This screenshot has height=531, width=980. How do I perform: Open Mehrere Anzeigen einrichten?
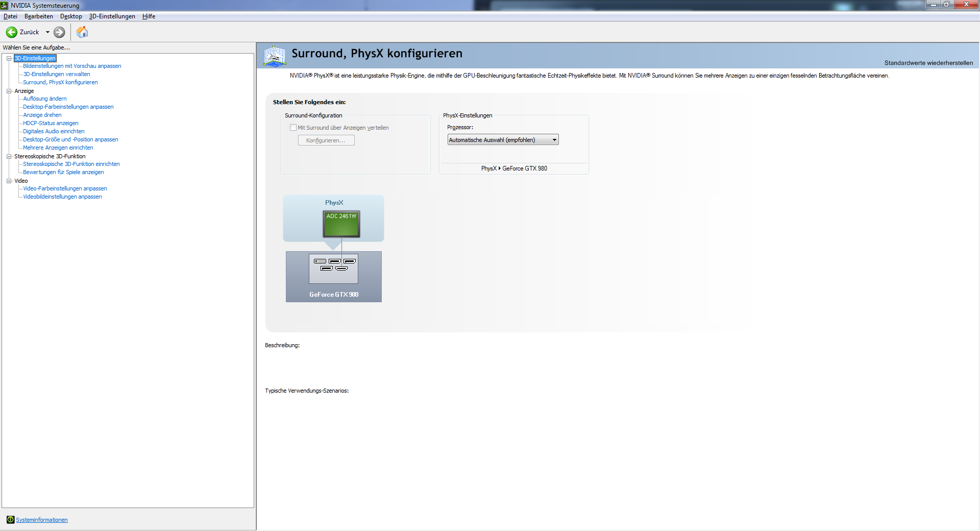[x=58, y=148]
